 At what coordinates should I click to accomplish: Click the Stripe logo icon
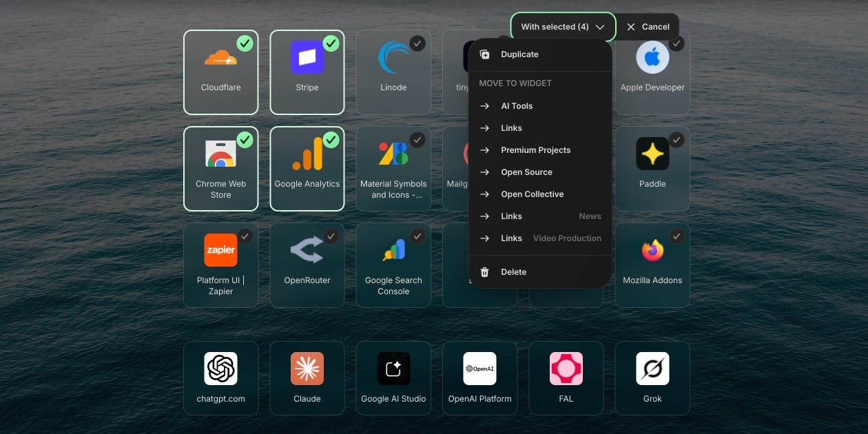click(x=307, y=57)
